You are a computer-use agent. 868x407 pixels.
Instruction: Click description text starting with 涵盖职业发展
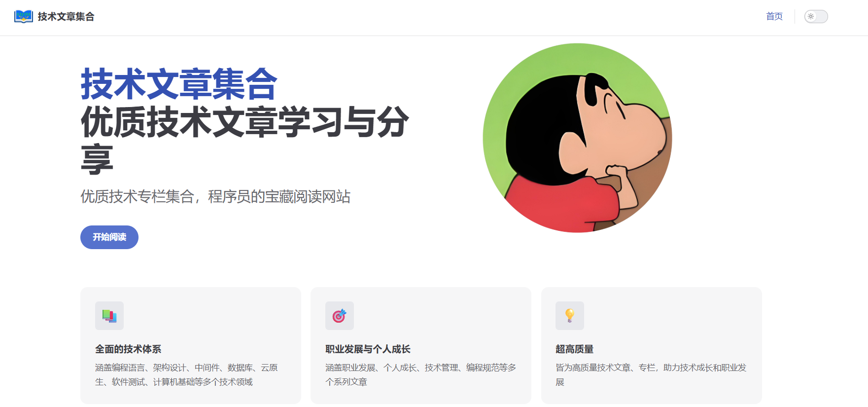tap(421, 374)
